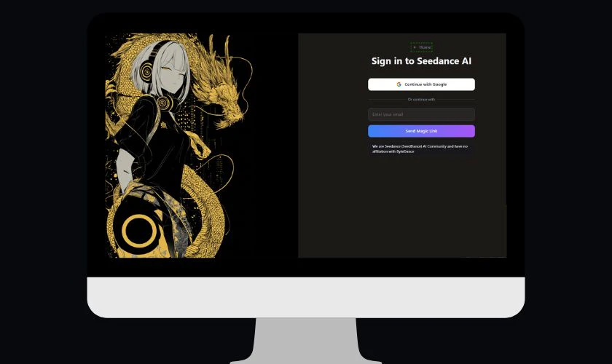Click the monitor's white bottom bezel
This screenshot has height=364, width=612.
pos(306,297)
